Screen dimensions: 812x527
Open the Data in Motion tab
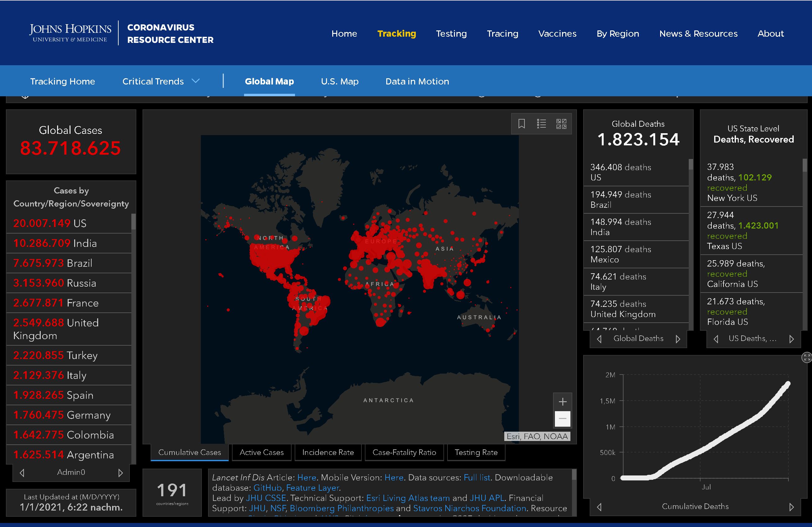[417, 81]
